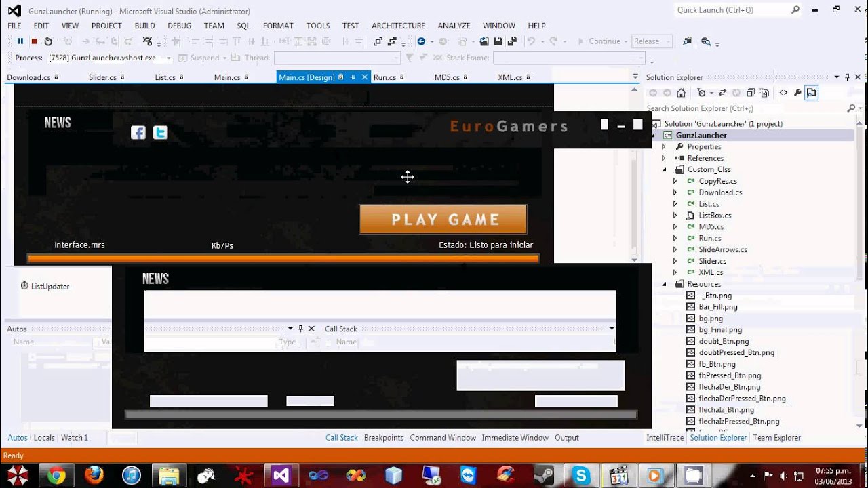Open the Process dropdown showing GunzLauncher.vshost.exe

click(169, 58)
